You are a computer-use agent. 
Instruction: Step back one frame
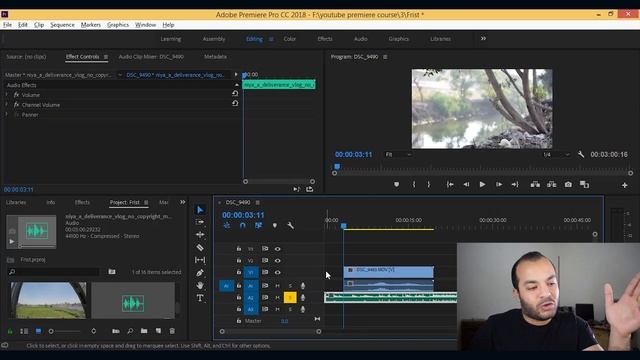pyautogui.click(x=466, y=184)
